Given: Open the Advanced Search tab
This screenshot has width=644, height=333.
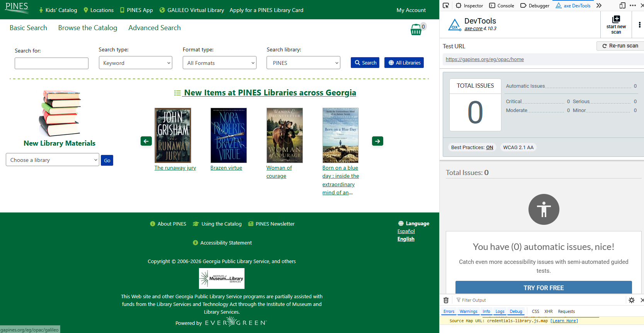Looking at the screenshot, I should pos(155,28).
